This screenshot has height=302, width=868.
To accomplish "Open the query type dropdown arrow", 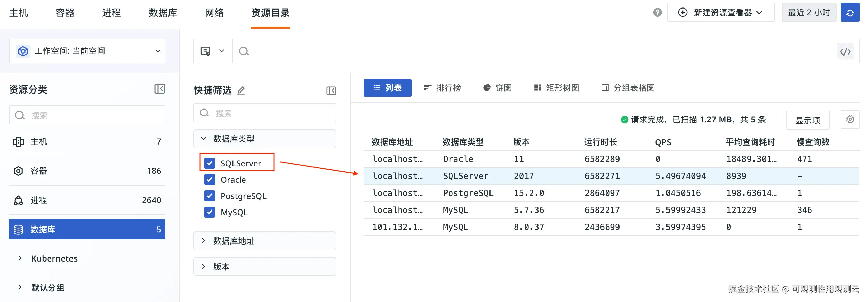I will pyautogui.click(x=222, y=51).
